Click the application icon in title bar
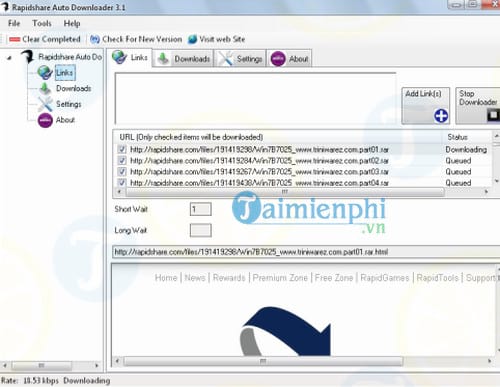The height and width of the screenshot is (387, 500). coord(4,7)
